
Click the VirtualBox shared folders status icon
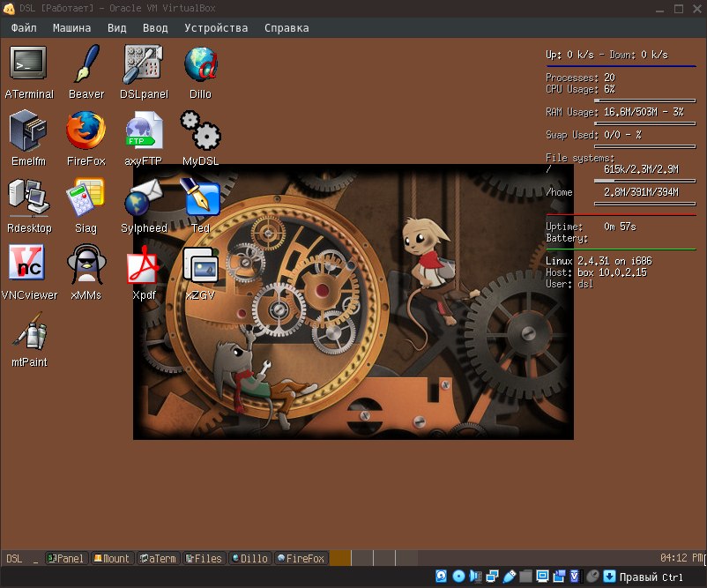point(525,576)
